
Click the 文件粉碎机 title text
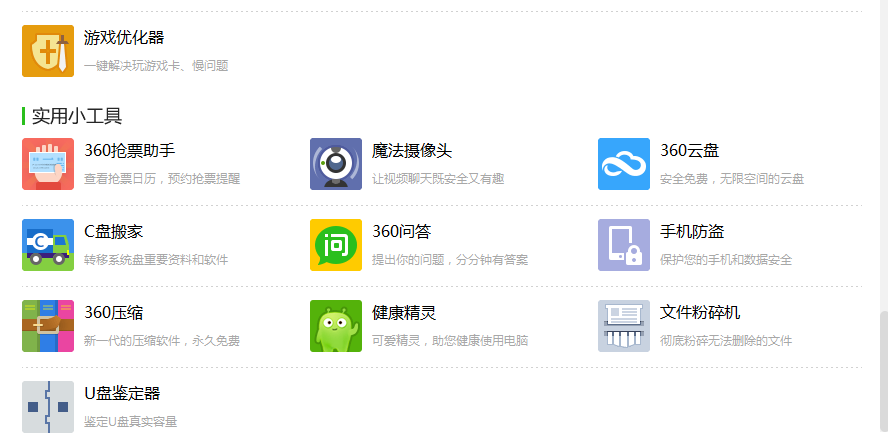pyautogui.click(x=700, y=313)
